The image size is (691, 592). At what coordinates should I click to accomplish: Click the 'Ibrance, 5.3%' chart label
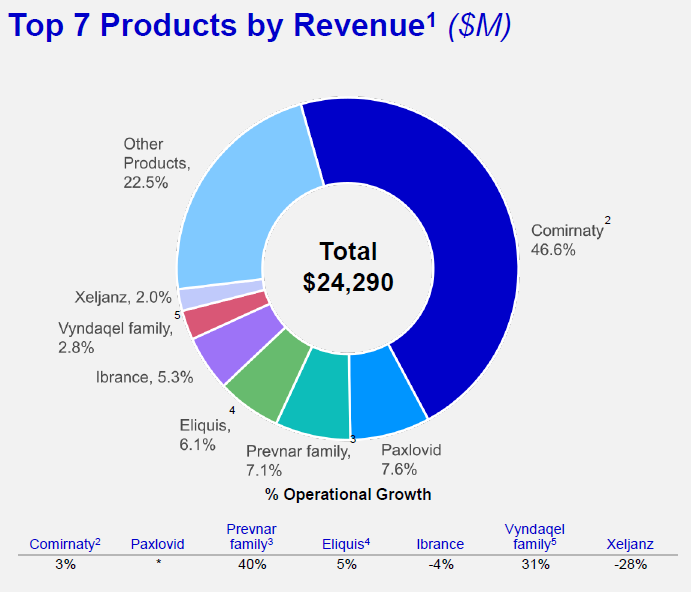[x=145, y=377]
